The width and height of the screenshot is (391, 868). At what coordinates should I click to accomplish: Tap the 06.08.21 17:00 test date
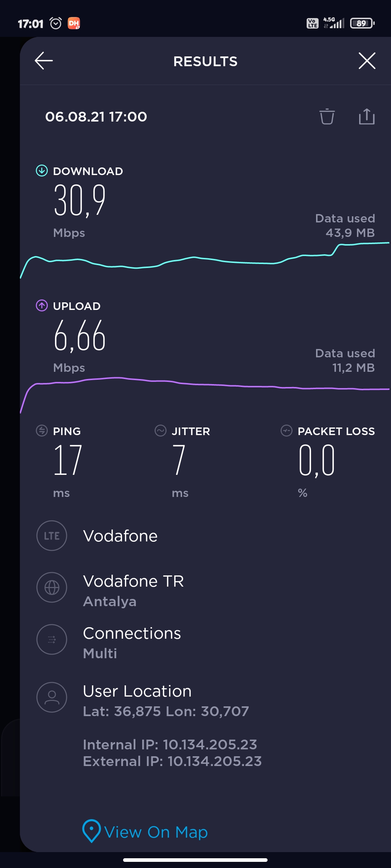[x=96, y=116]
